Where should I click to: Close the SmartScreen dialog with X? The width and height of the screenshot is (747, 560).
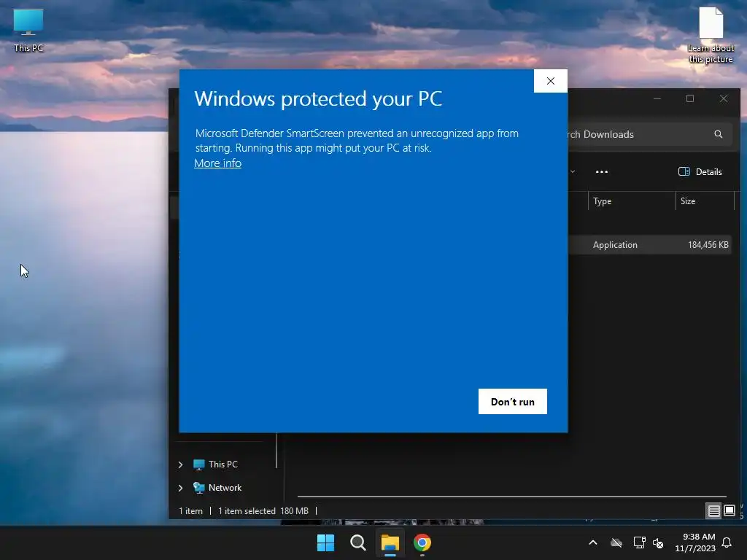tap(551, 81)
